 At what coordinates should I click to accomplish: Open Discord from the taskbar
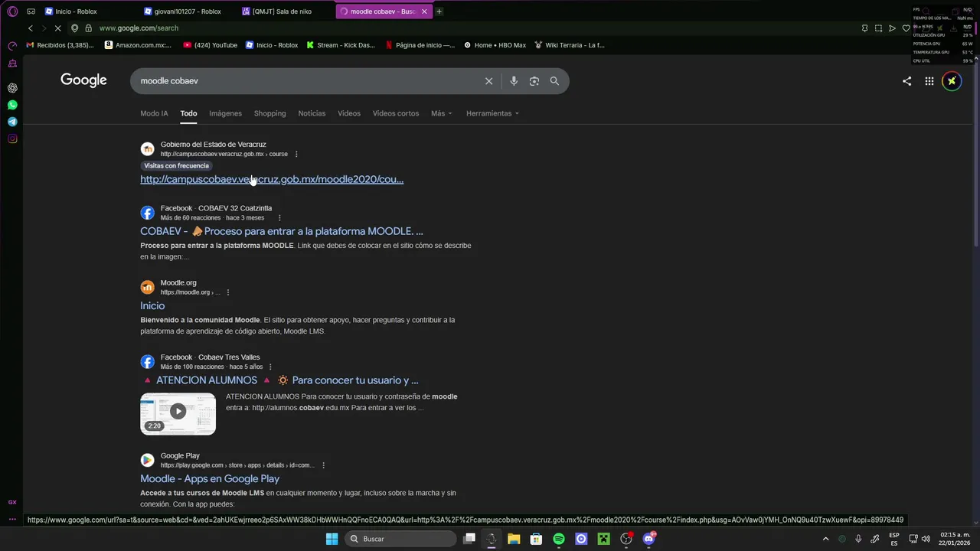click(x=649, y=539)
